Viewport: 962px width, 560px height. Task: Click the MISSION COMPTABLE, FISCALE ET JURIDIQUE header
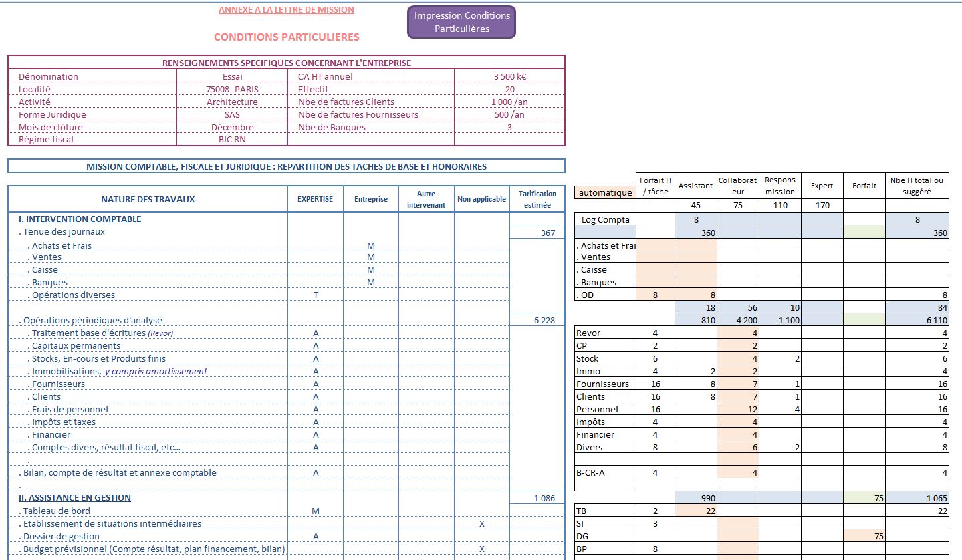pos(286,166)
